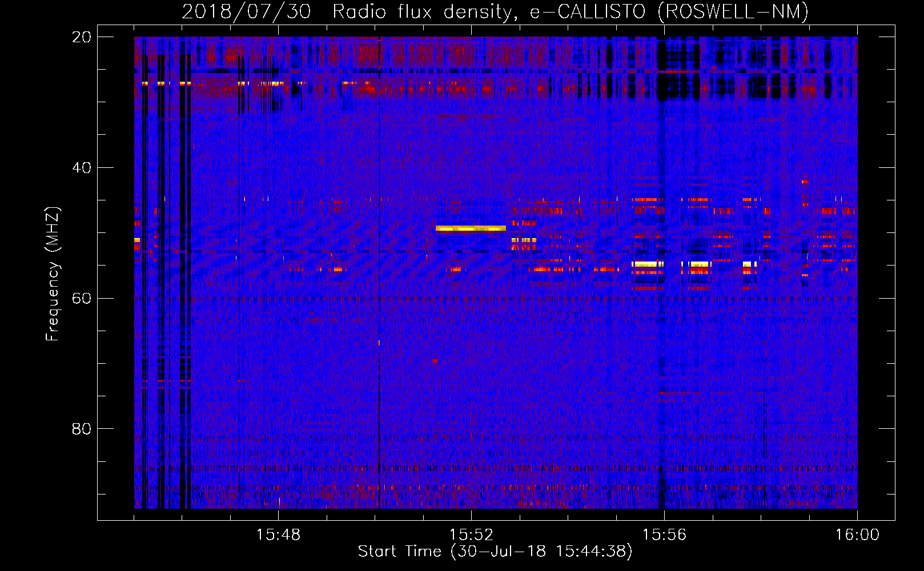Click the 60 MHz frequency tick label

pyautogui.click(x=82, y=299)
